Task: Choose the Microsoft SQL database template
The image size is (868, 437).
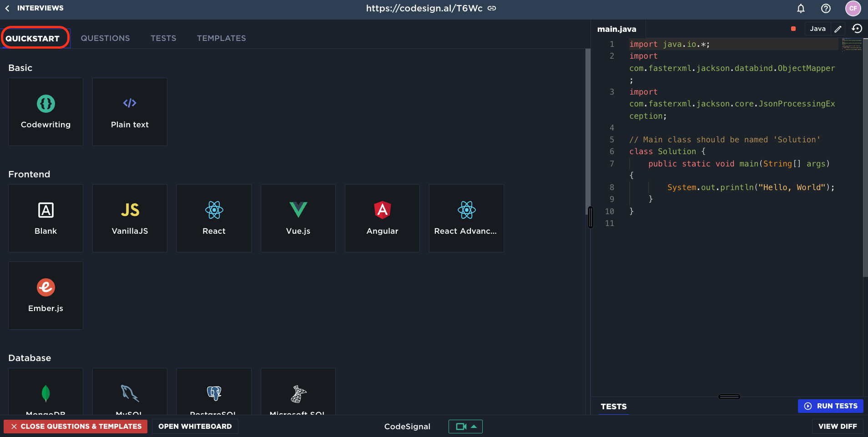Action: pyautogui.click(x=298, y=392)
